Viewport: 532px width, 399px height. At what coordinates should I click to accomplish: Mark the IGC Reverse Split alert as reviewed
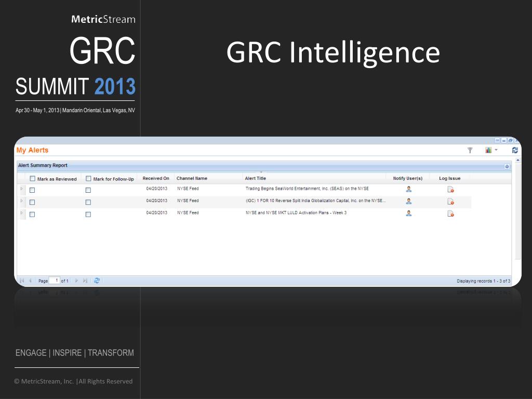coord(32,202)
